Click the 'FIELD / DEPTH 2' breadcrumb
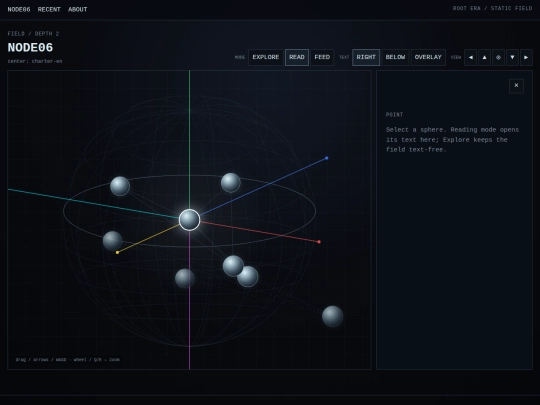Viewport: 540px width, 405px height. [x=33, y=34]
